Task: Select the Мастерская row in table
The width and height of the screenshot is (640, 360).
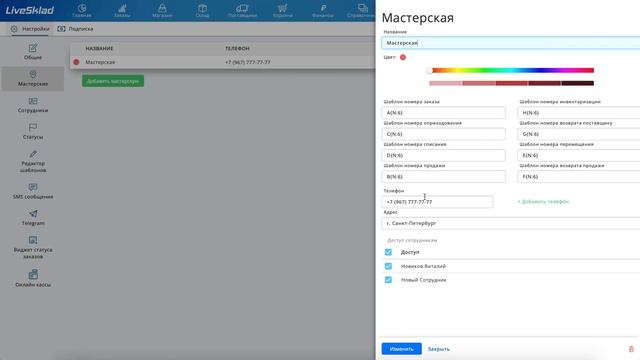Action: point(222,62)
